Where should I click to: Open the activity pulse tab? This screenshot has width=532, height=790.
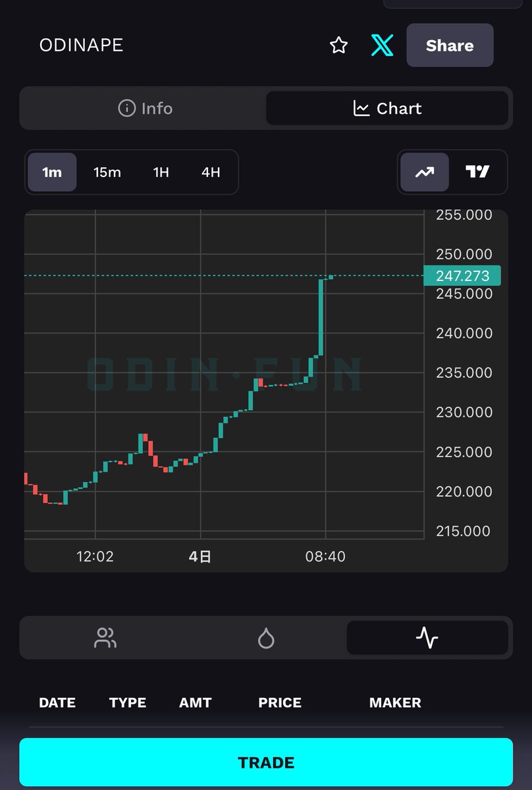(427, 638)
